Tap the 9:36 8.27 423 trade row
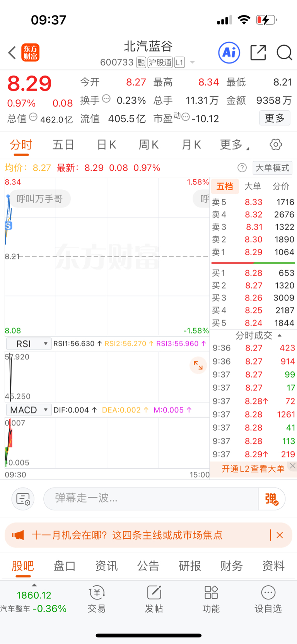Image resolution: width=297 pixels, height=644 pixels. click(254, 348)
